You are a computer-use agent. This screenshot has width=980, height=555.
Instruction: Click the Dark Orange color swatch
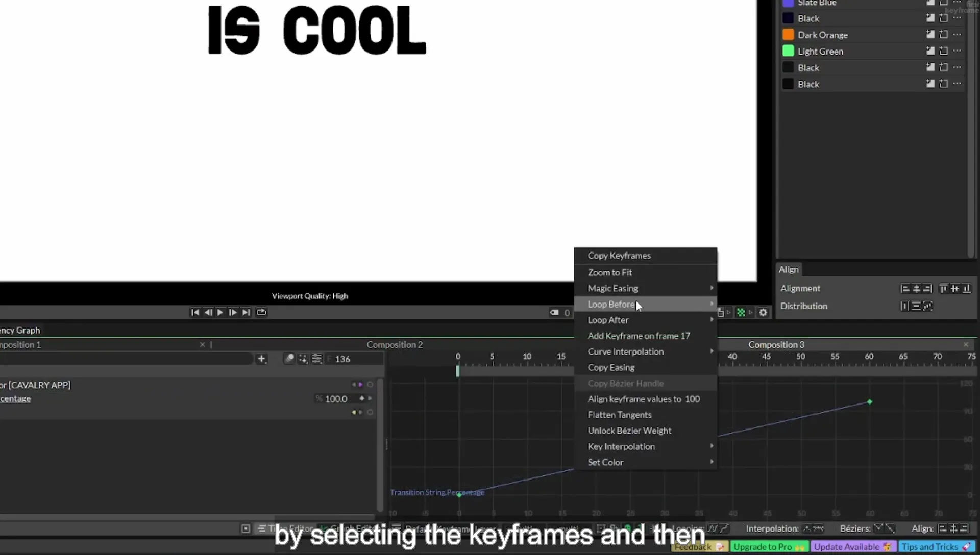coord(788,35)
